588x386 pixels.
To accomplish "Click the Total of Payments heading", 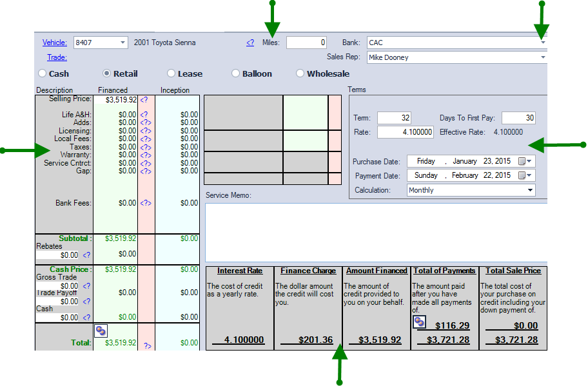I will 444,271.
